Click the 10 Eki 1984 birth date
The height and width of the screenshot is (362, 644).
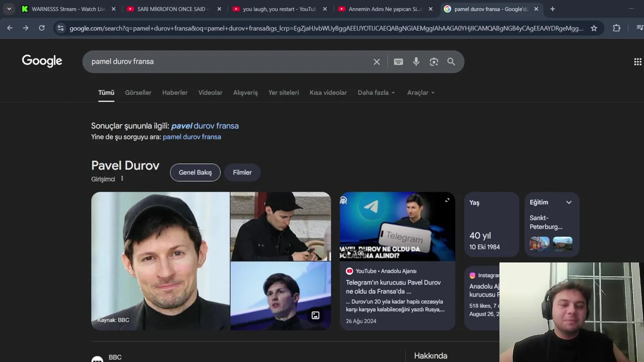click(485, 247)
